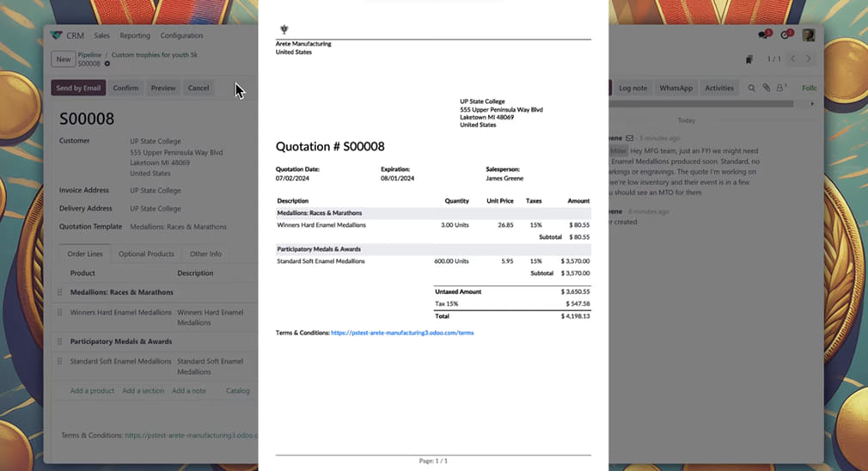Click the paperclip attachments icon
The height and width of the screenshot is (471, 868).
766,88
